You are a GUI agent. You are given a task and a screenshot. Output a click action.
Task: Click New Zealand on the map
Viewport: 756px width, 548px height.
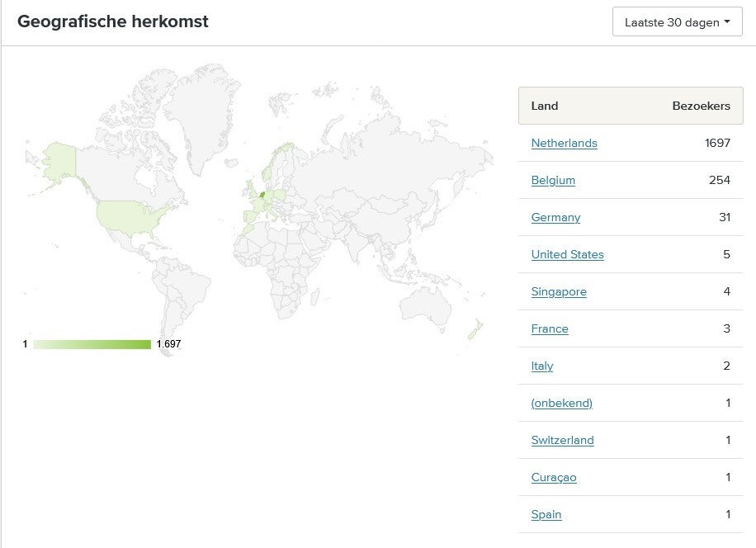tap(474, 331)
